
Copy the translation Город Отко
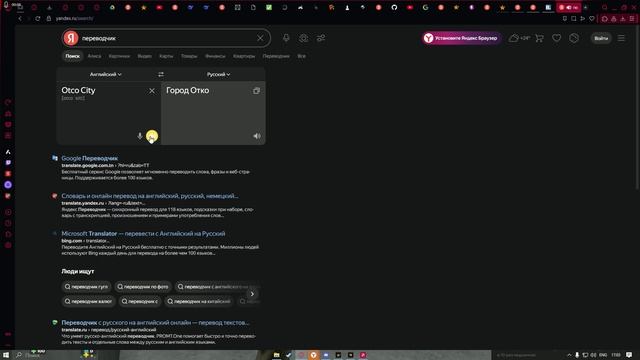tap(256, 91)
